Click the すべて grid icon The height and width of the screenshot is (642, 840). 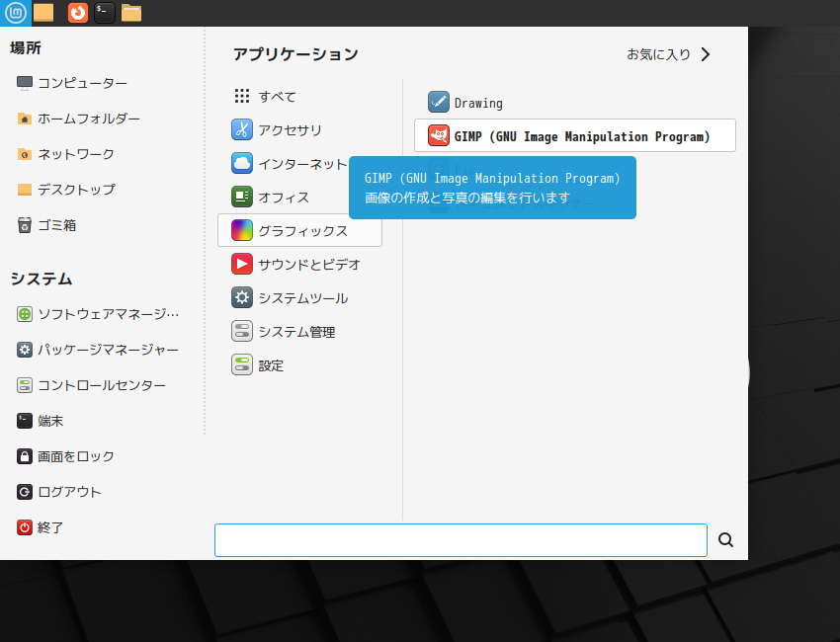click(242, 96)
